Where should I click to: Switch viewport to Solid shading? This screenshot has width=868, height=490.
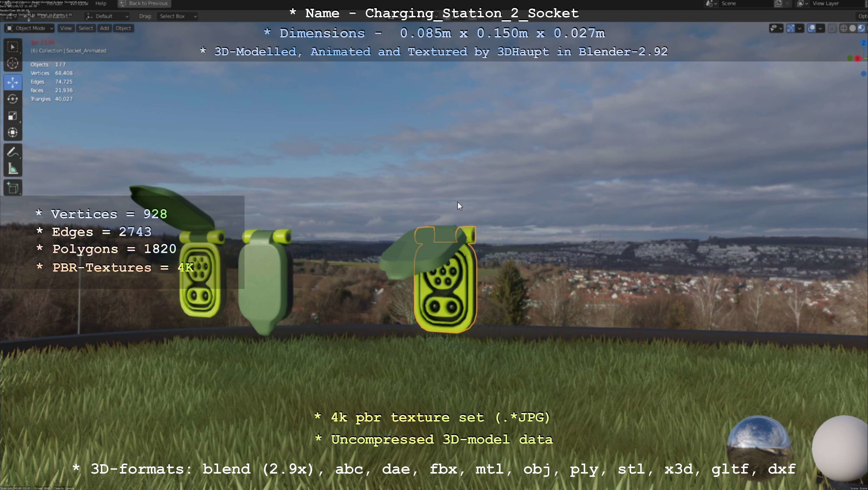click(x=852, y=28)
